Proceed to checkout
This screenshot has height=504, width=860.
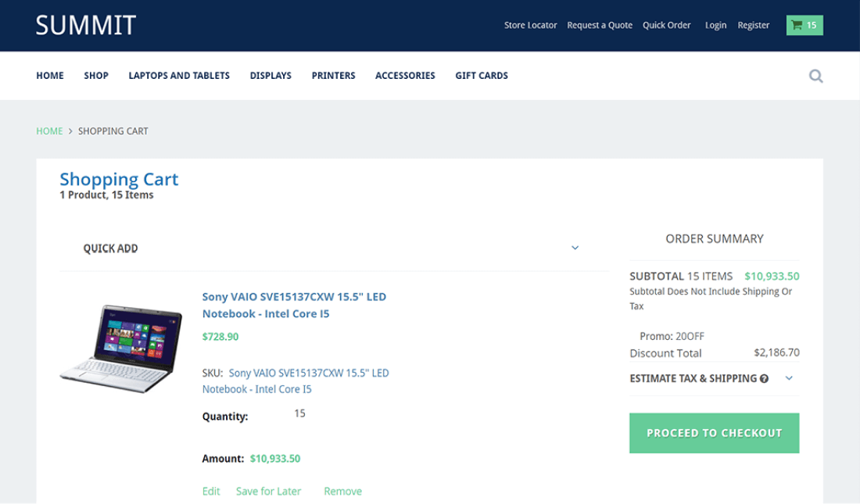point(714,432)
